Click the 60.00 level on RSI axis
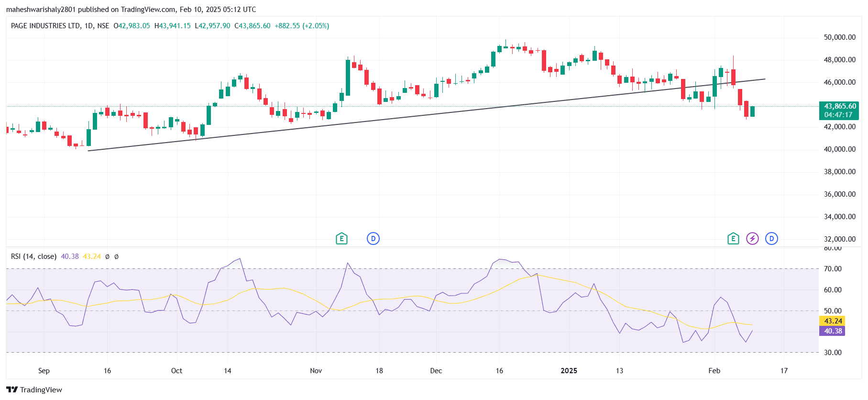The image size is (868, 400). coord(833,290)
